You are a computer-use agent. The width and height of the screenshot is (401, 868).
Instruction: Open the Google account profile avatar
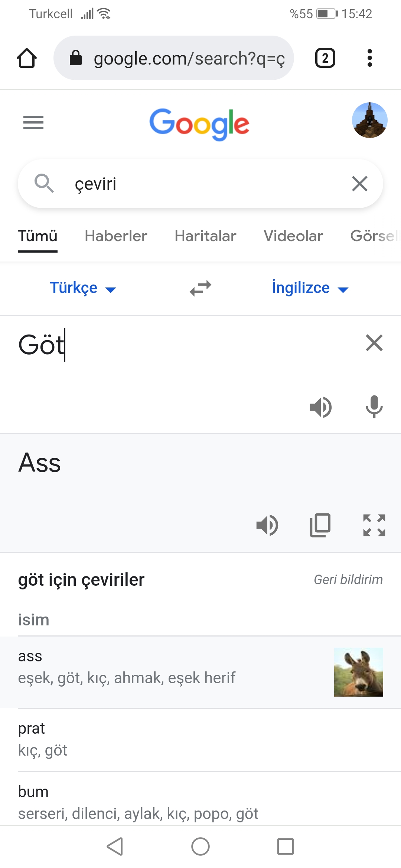(x=369, y=121)
